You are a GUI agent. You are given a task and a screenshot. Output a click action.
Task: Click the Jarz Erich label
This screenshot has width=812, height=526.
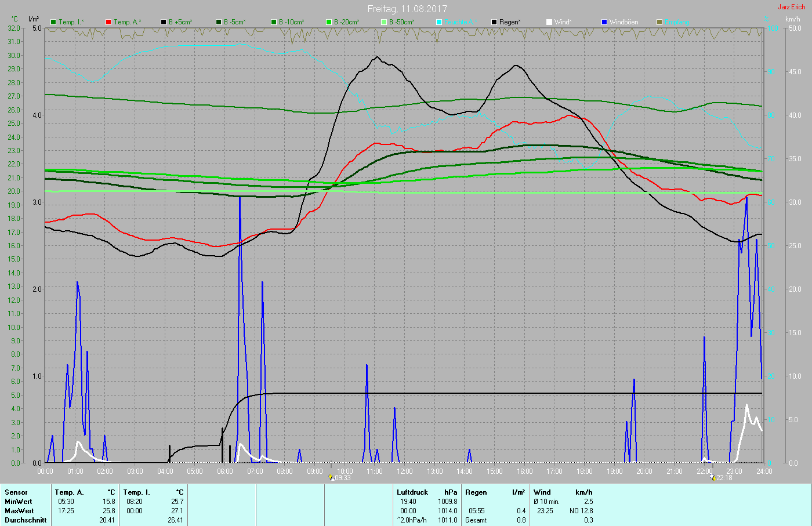(x=791, y=7)
